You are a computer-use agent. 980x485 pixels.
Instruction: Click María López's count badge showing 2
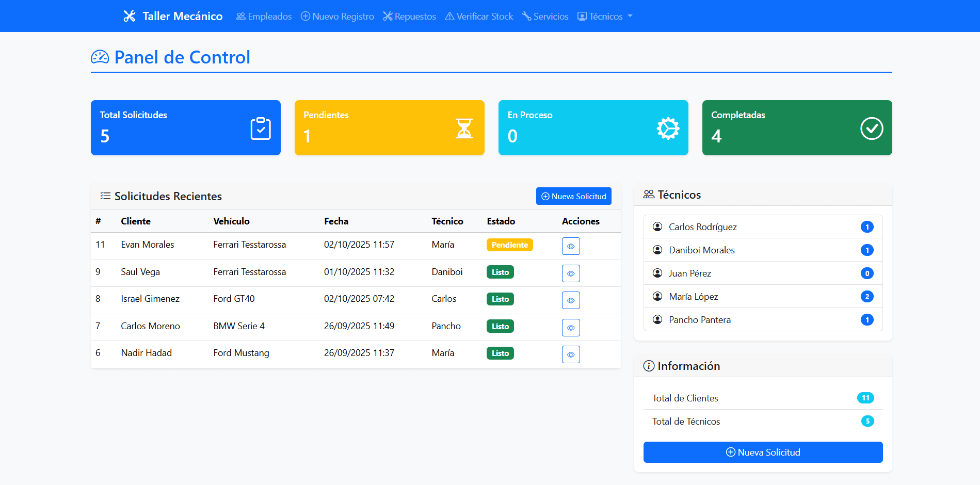coord(867,296)
